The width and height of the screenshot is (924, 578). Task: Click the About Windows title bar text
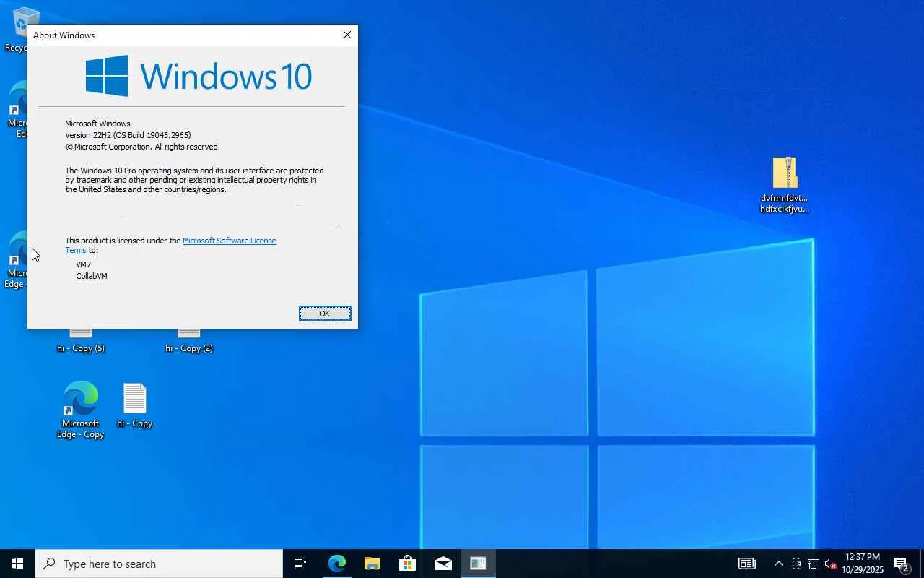64,35
